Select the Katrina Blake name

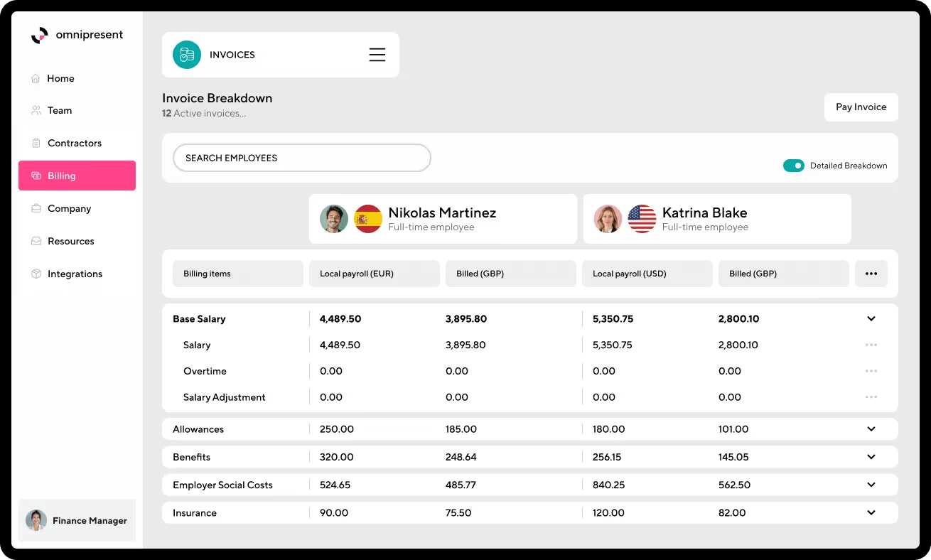[704, 212]
